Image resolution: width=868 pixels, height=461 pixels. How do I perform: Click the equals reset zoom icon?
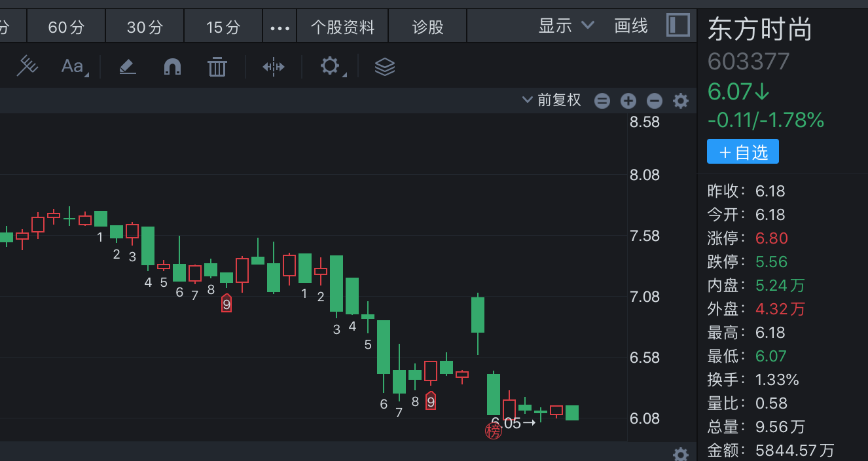click(602, 101)
